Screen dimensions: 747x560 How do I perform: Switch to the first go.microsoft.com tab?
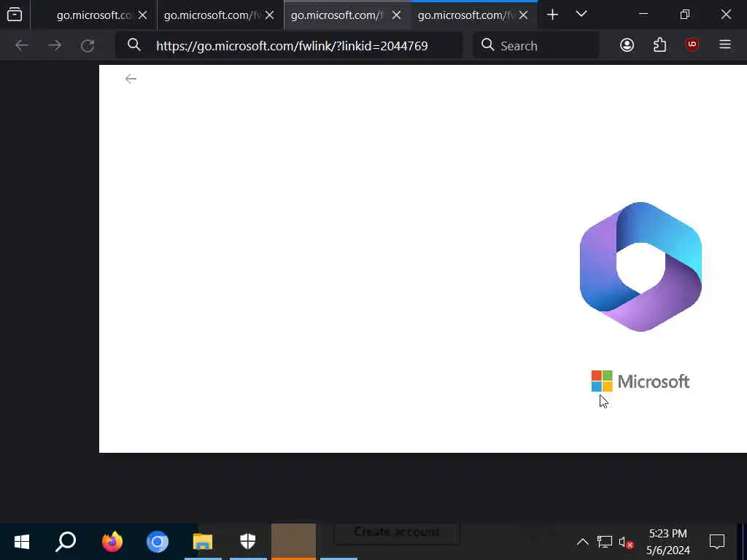pyautogui.click(x=94, y=15)
